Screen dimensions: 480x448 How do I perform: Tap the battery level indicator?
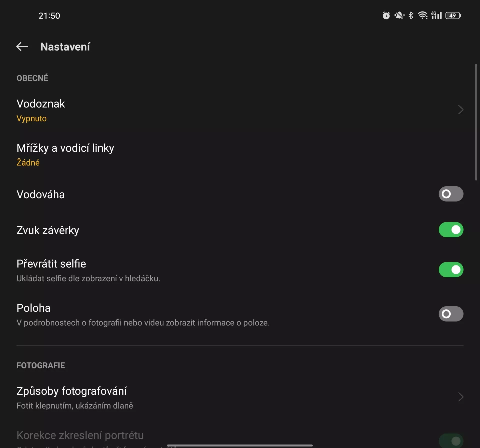click(453, 15)
